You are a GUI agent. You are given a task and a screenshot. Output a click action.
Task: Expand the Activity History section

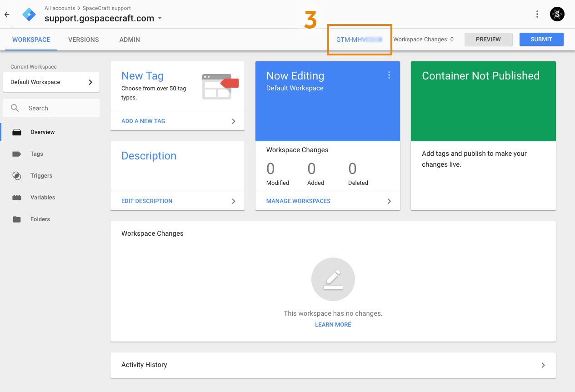[x=333, y=365]
